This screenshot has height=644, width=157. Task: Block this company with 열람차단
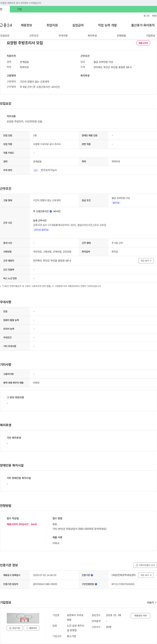pos(31,628)
